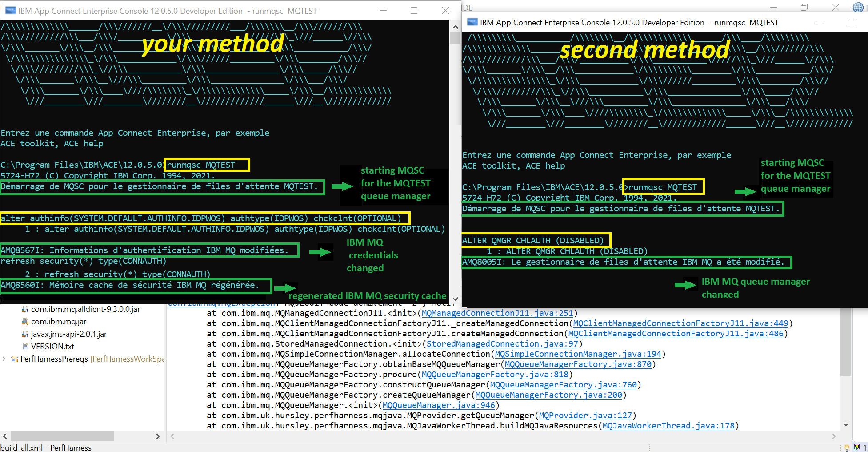Expand the PerfHarnessPrereqs tree node
The width and height of the screenshot is (868, 452).
[x=4, y=359]
